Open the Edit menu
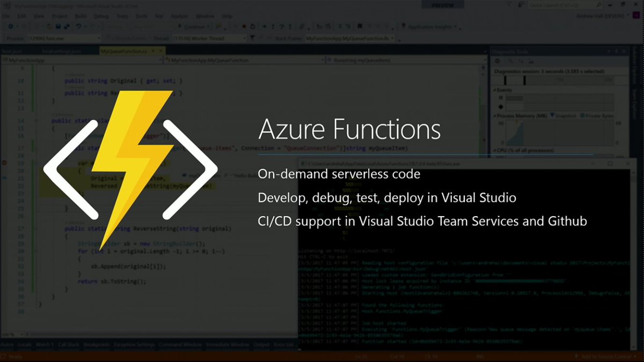The image size is (644, 362). pos(22,16)
